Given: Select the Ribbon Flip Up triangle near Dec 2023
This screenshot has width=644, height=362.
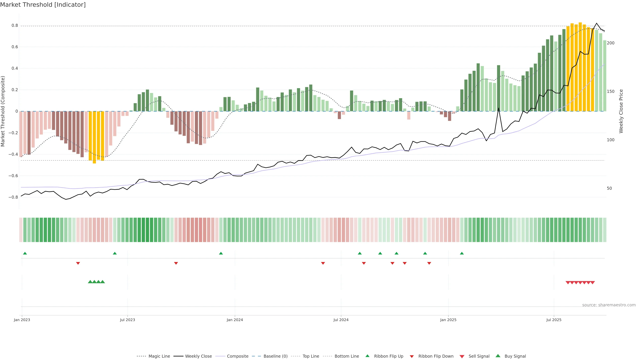Looking at the screenshot, I should tap(221, 253).
